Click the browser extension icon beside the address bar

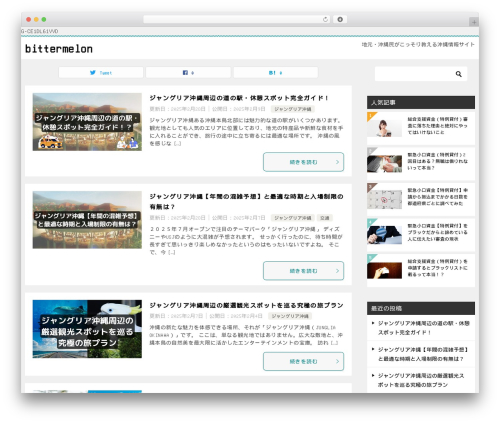coord(340,19)
